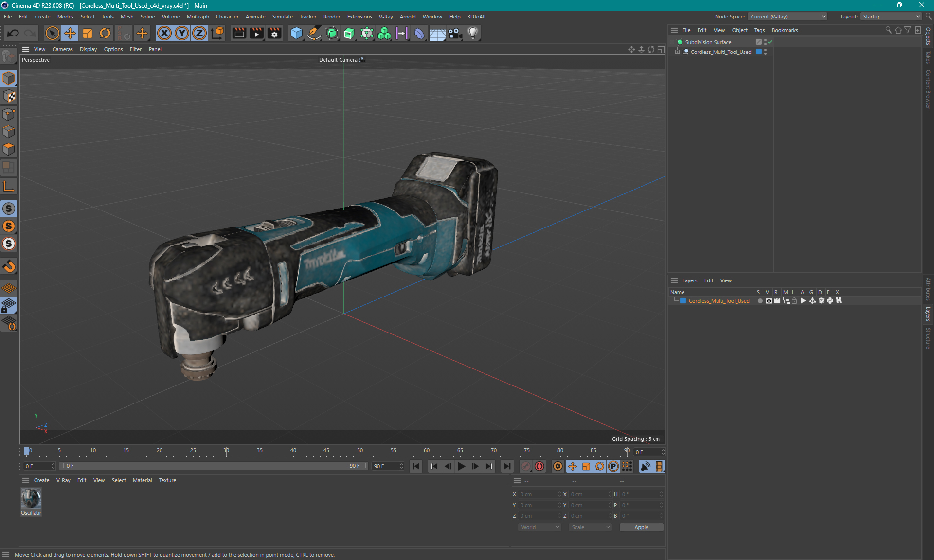Toggle Subdivision Surface visibility dots
Screen dimensions: 934x560
click(x=765, y=42)
